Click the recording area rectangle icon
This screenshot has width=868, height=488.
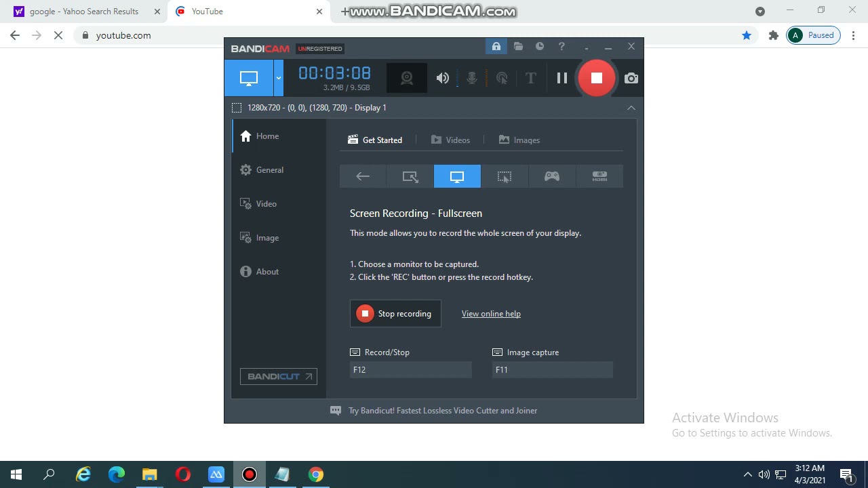tap(237, 108)
